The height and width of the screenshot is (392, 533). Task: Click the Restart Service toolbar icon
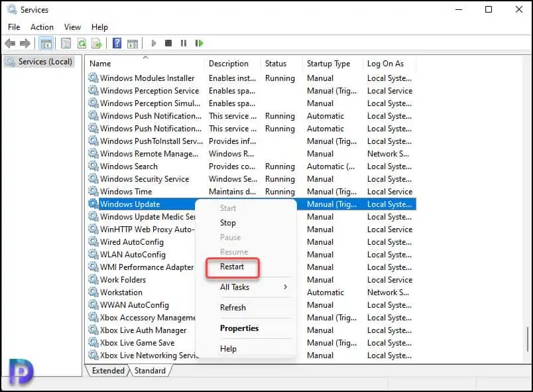[x=199, y=43]
